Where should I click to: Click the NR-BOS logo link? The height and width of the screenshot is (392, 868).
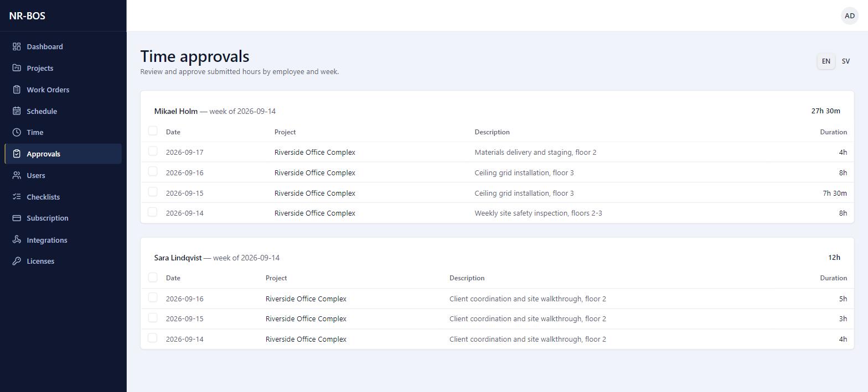pos(27,15)
